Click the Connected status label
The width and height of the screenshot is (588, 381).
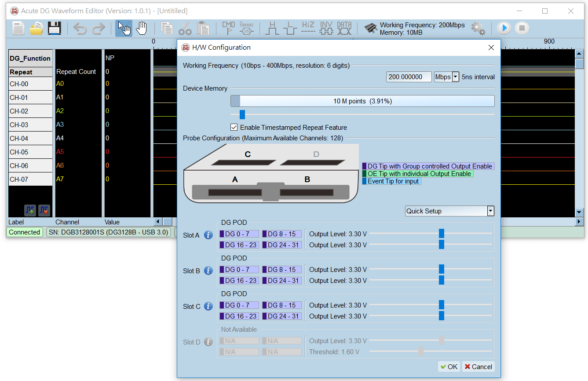(x=24, y=232)
